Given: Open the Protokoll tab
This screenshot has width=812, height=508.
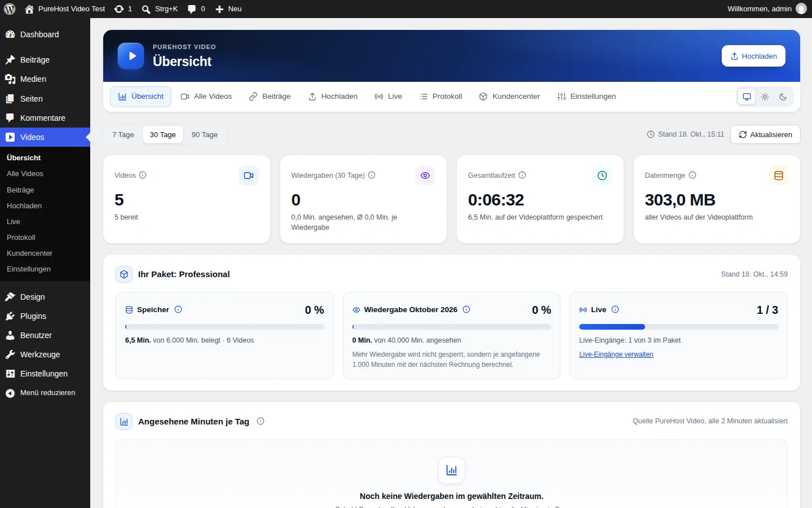Looking at the screenshot, I should click(x=441, y=97).
